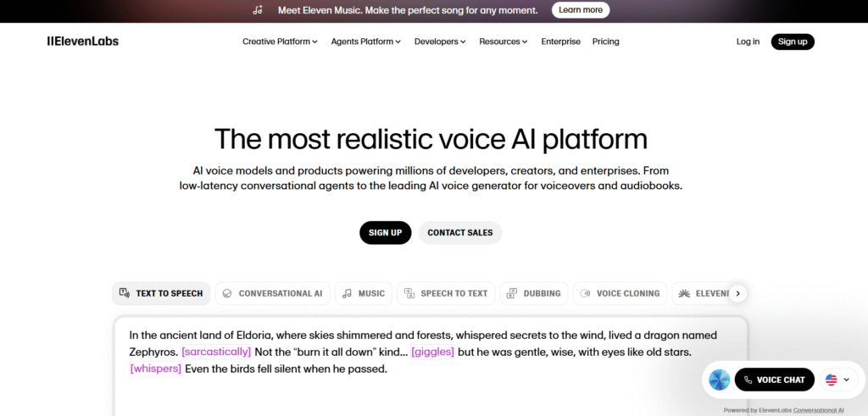This screenshot has width=868, height=416.
Task: Click the ElevenLabs logo
Action: pos(82,42)
